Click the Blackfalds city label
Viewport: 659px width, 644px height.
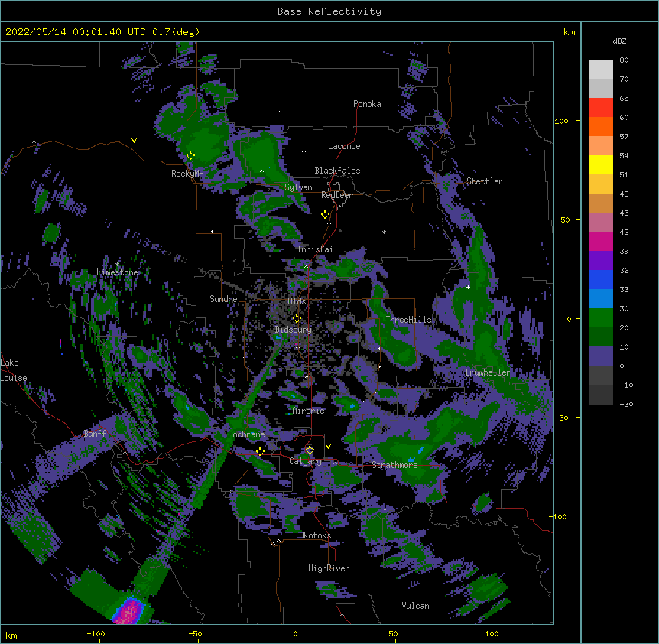[337, 171]
